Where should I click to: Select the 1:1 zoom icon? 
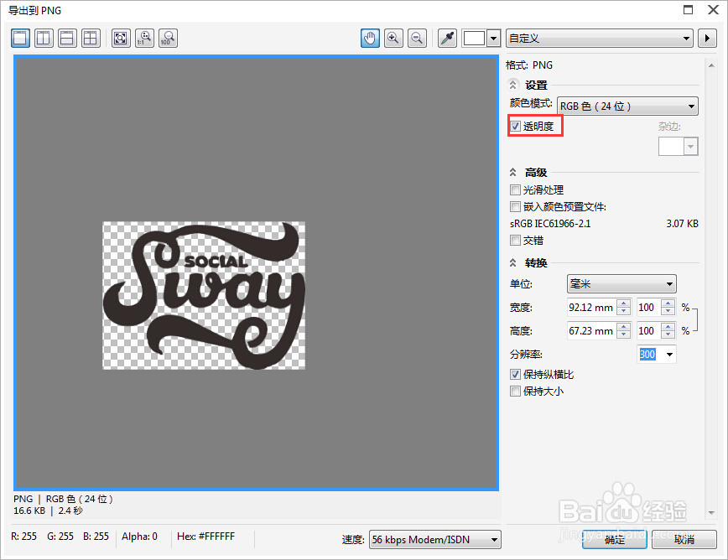[144, 38]
